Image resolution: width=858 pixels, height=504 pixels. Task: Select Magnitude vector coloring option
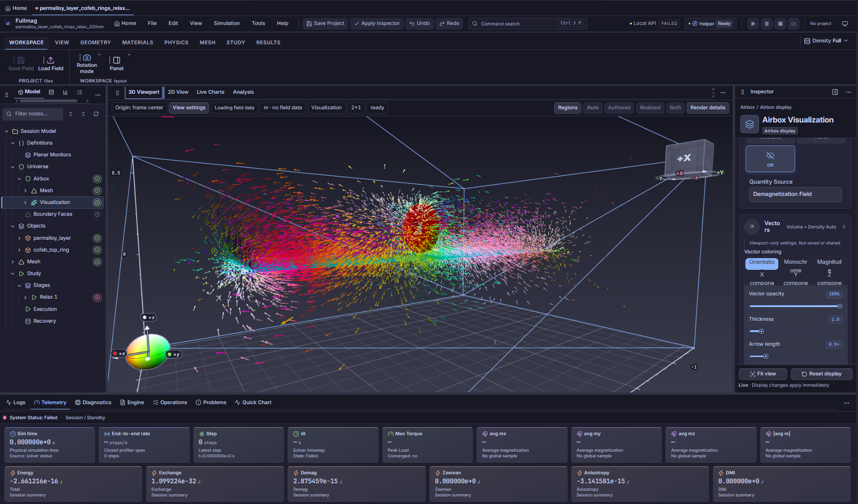pyautogui.click(x=829, y=264)
